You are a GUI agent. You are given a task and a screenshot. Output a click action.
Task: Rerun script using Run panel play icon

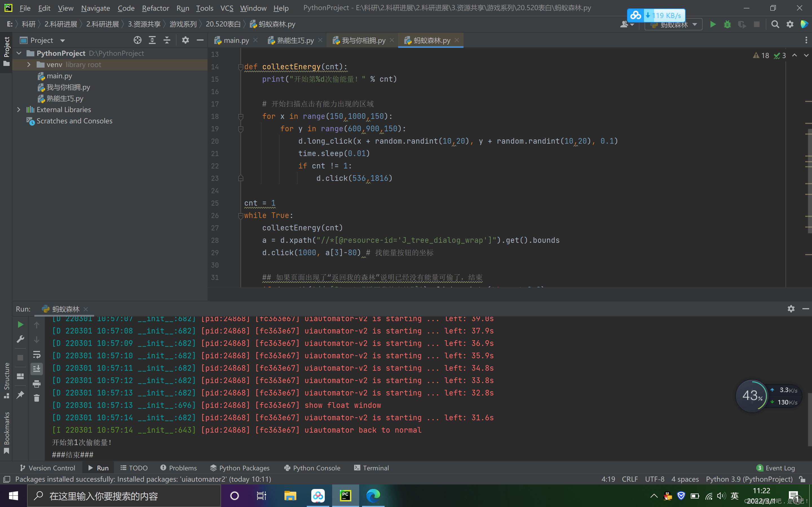20,324
